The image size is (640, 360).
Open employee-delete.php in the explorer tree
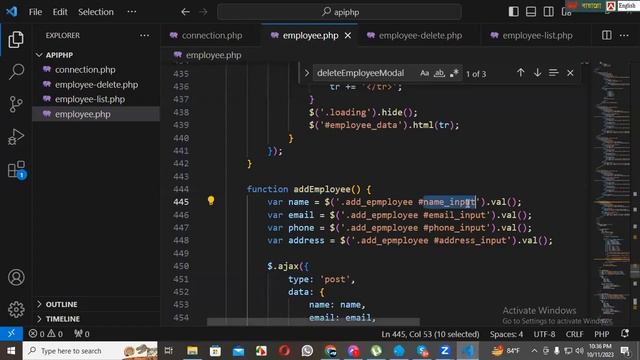(96, 85)
